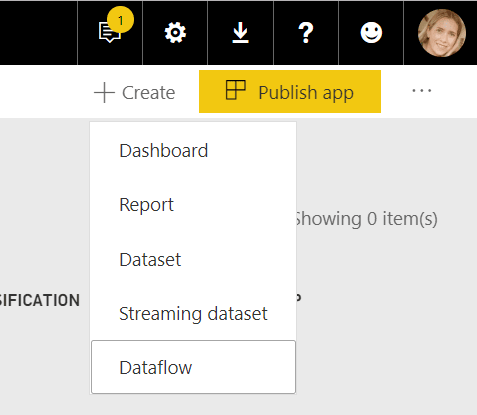The image size is (477, 415).
Task: Open the user profile picture menu
Action: pyautogui.click(x=442, y=33)
